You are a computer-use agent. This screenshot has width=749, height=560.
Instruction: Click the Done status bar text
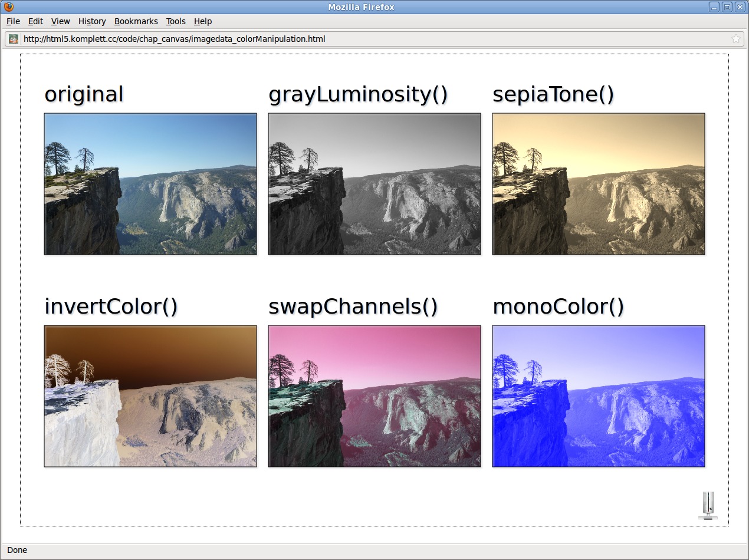pyautogui.click(x=17, y=550)
